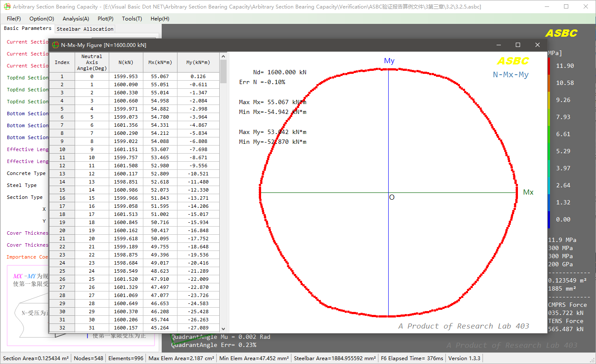
Task: Click the table scrollbar up arrow
Action: (x=223, y=56)
